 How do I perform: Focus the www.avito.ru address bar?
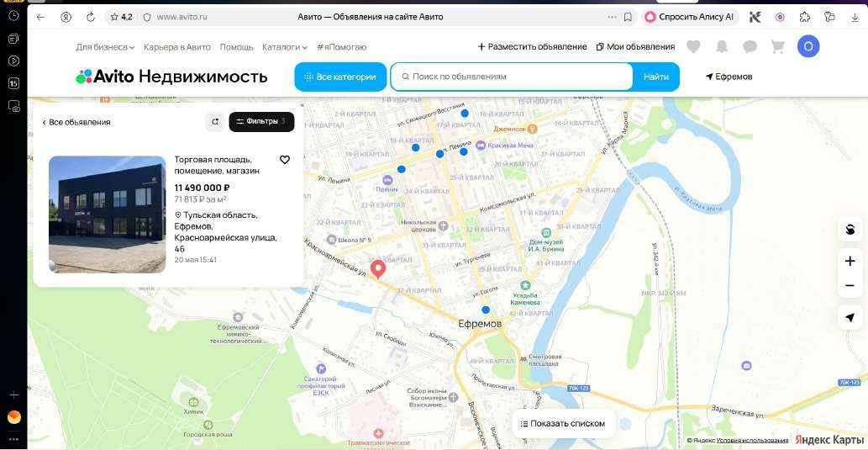(182, 17)
